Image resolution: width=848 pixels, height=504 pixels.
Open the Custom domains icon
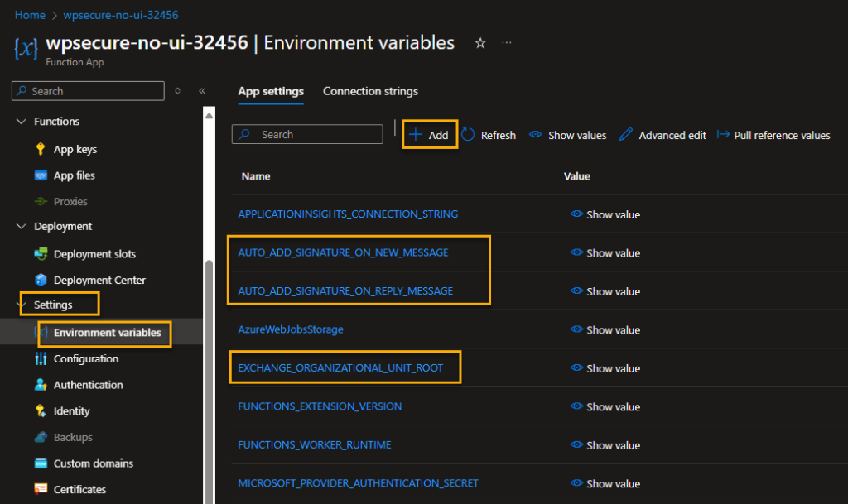[x=41, y=463]
